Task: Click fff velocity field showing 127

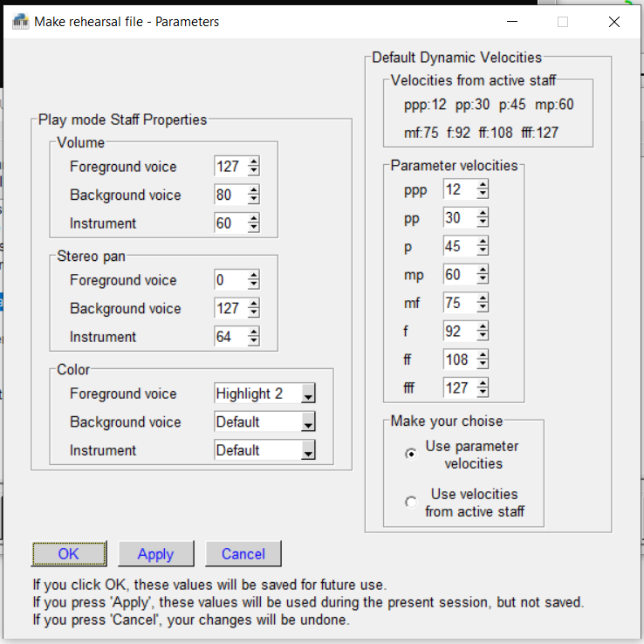Action: pyautogui.click(x=461, y=387)
